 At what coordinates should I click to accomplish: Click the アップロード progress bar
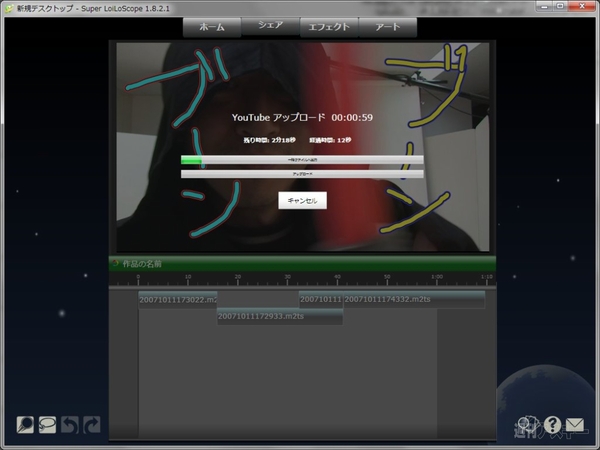pos(302,174)
